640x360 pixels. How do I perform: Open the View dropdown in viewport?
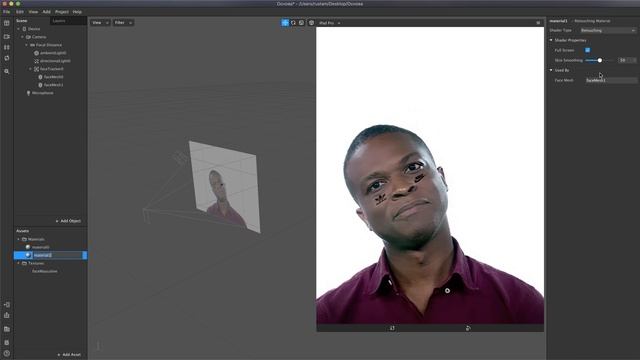click(100, 23)
